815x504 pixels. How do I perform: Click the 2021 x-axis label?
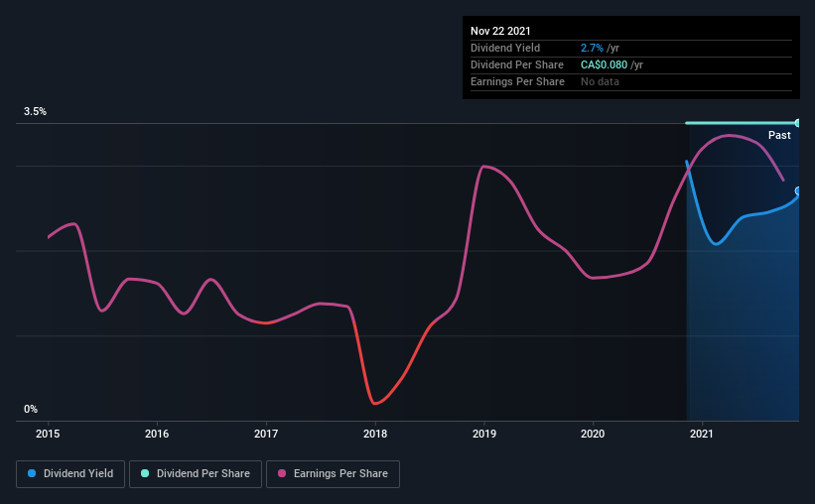click(x=702, y=434)
